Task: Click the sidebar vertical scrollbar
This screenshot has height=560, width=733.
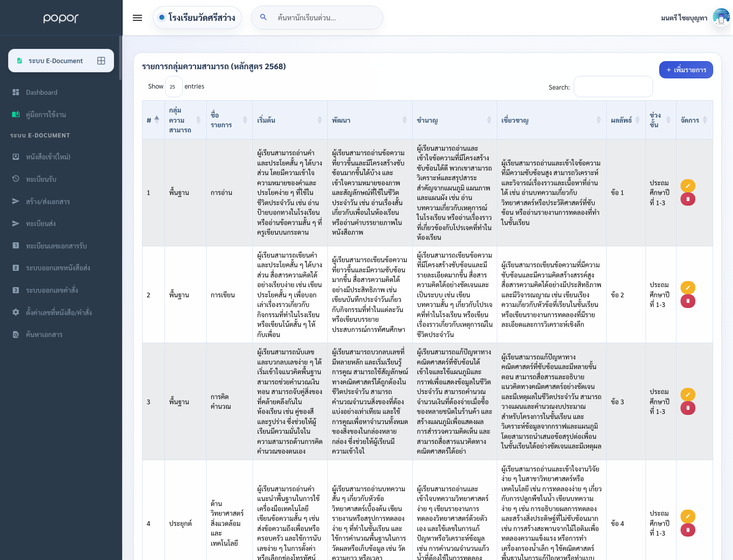Action: click(121, 58)
